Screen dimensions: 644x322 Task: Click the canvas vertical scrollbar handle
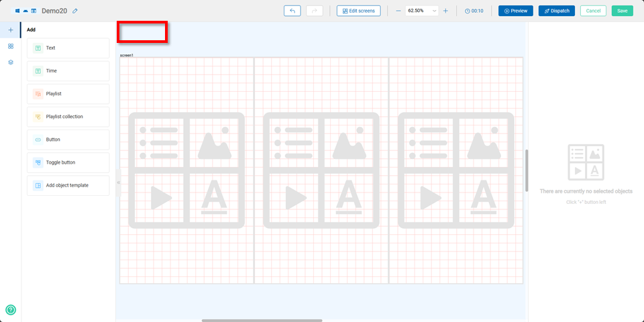tap(527, 170)
